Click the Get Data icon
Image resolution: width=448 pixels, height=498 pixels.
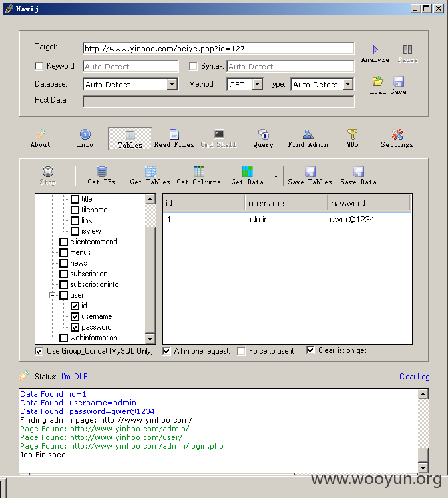(x=248, y=172)
